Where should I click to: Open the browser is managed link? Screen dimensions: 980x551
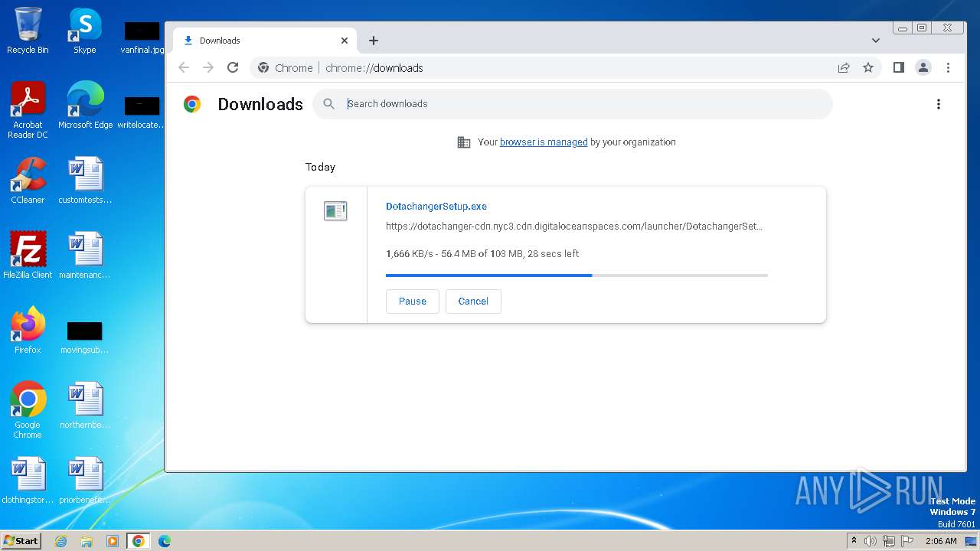click(x=544, y=142)
